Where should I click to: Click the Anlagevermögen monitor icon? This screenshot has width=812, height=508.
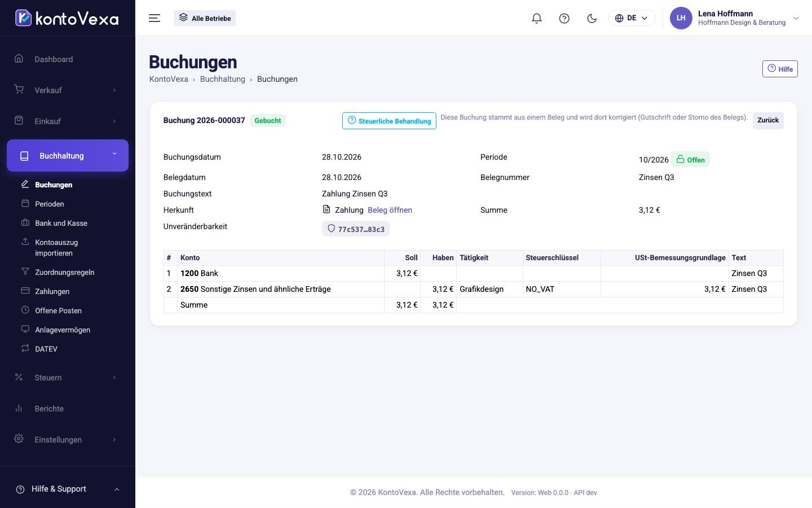pyautogui.click(x=25, y=329)
